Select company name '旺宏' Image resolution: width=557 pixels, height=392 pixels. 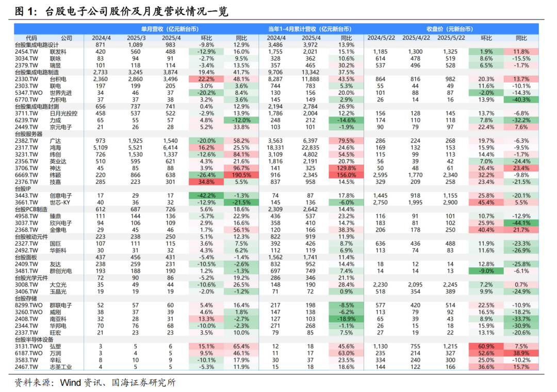tap(55, 333)
